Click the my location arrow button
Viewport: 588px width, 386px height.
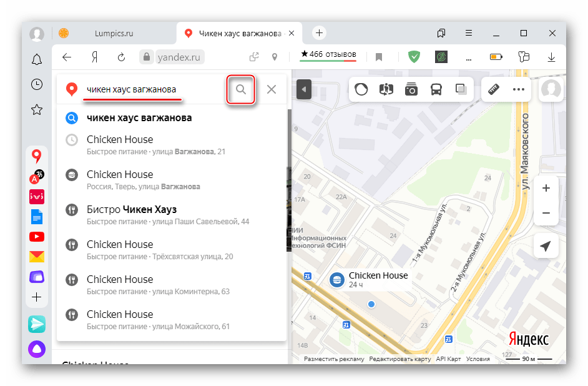pos(546,246)
